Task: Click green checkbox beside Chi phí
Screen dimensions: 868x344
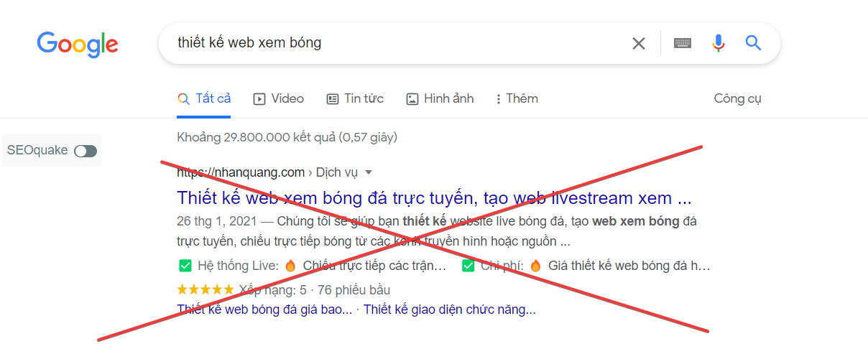Action: [468, 266]
